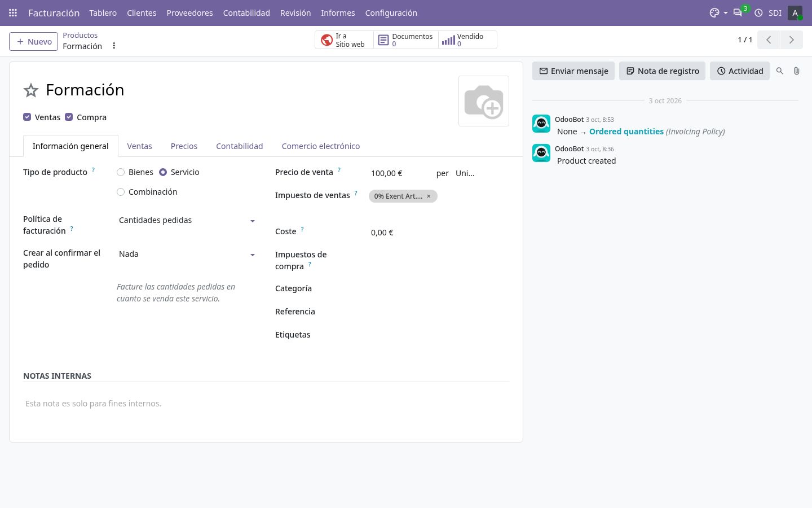Remove the 0% Exent Art tax tag
The width and height of the screenshot is (812, 508).
429,196
